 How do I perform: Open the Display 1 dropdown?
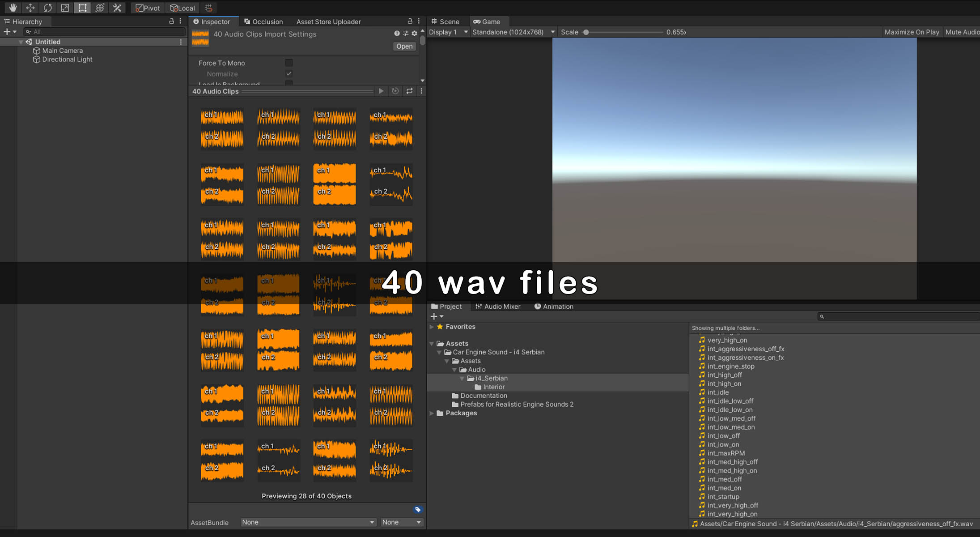448,32
